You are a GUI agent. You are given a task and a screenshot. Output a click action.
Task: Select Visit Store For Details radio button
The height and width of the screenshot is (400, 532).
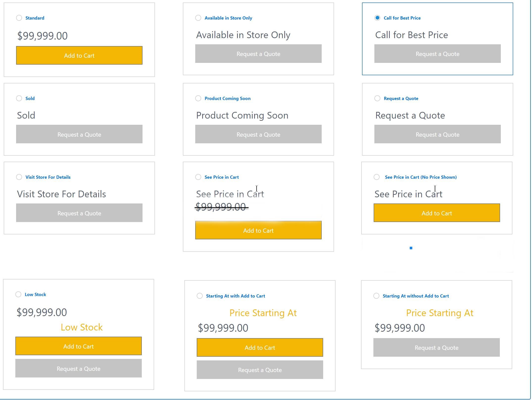[x=19, y=177]
